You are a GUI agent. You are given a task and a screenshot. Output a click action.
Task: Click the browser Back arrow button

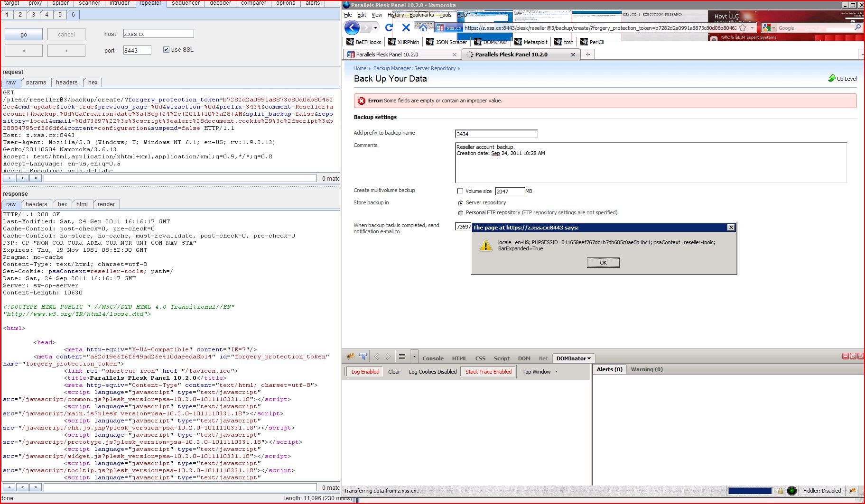click(352, 27)
